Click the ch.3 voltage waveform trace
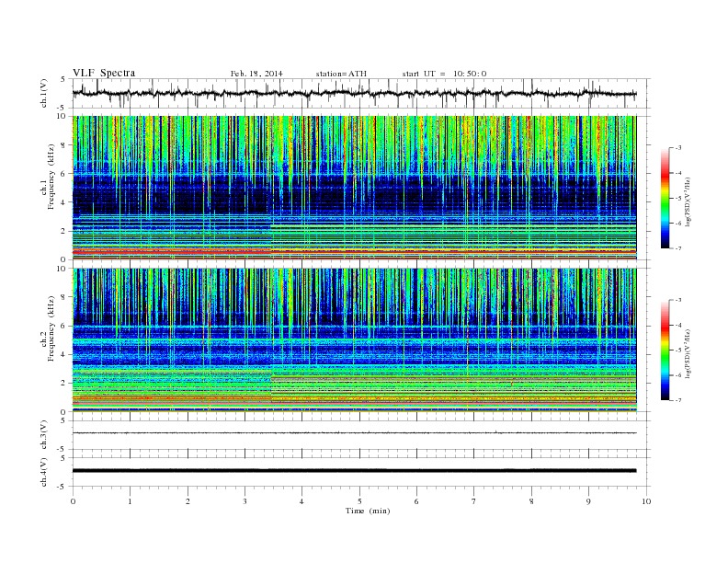The image size is (728, 563). point(355,433)
